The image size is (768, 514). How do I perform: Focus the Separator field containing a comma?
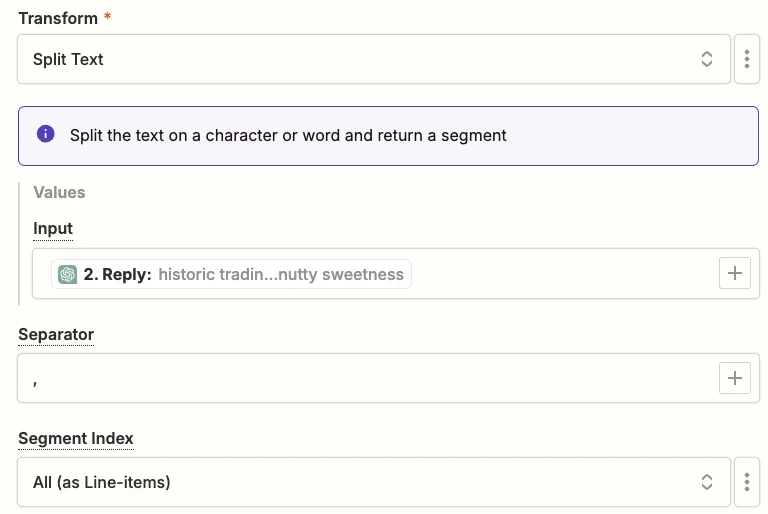click(x=360, y=378)
